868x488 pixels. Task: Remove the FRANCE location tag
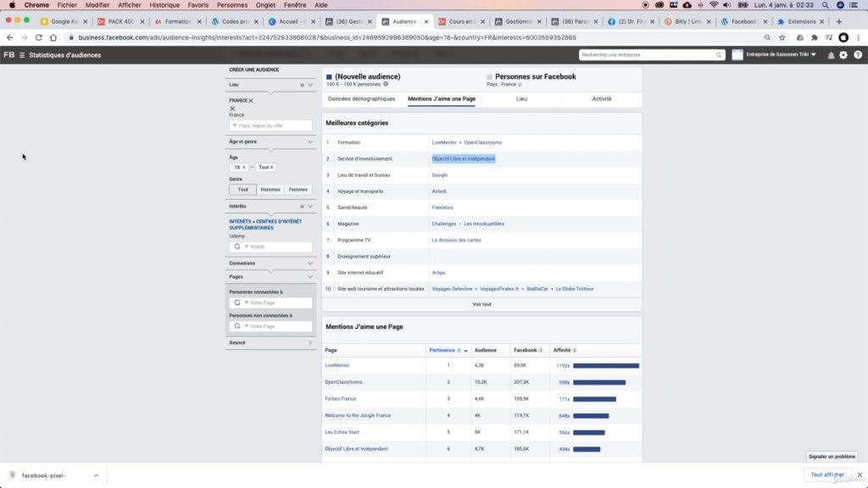251,101
